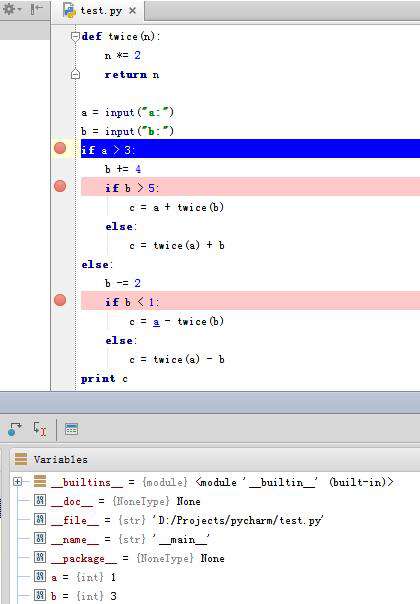This screenshot has height=604, width=420.
Task: Click the Step Over debugger icon
Action: pyautogui.click(x=15, y=429)
